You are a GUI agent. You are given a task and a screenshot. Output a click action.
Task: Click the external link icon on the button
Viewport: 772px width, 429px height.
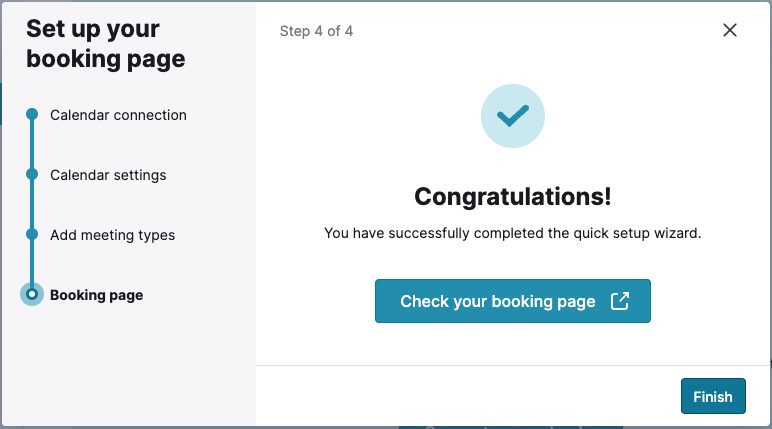620,301
